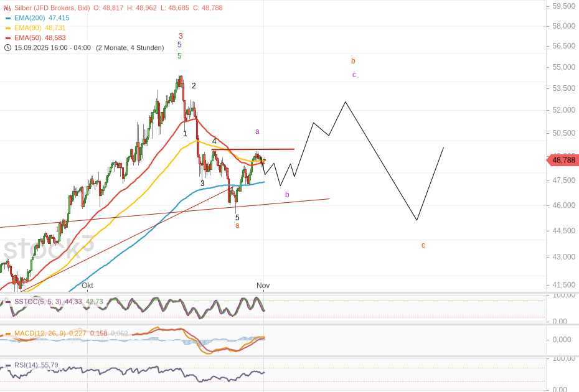Click the Nov label on time axis
Viewport: 579px width, 392px height.
pos(263,286)
